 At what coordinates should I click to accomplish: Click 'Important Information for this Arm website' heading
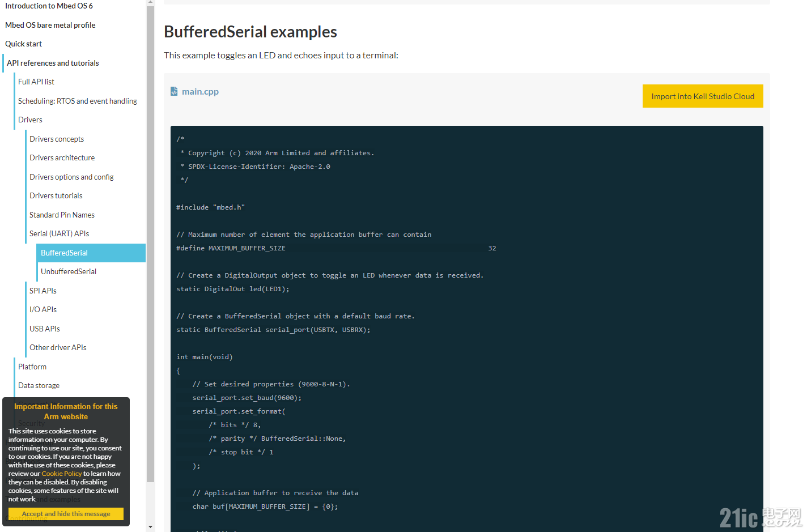(x=66, y=411)
